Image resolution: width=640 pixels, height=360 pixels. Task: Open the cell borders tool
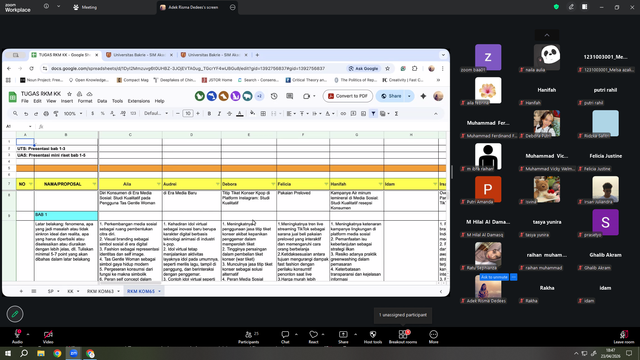pyautogui.click(x=263, y=113)
